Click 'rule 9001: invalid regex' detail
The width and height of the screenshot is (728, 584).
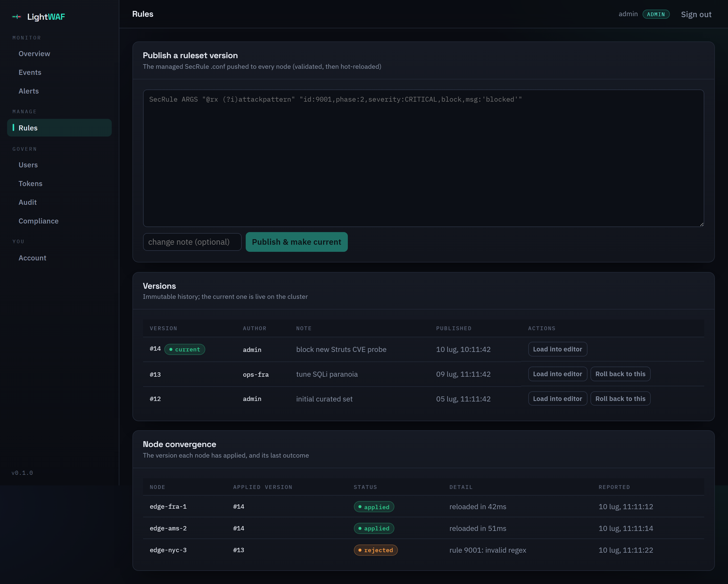point(488,550)
